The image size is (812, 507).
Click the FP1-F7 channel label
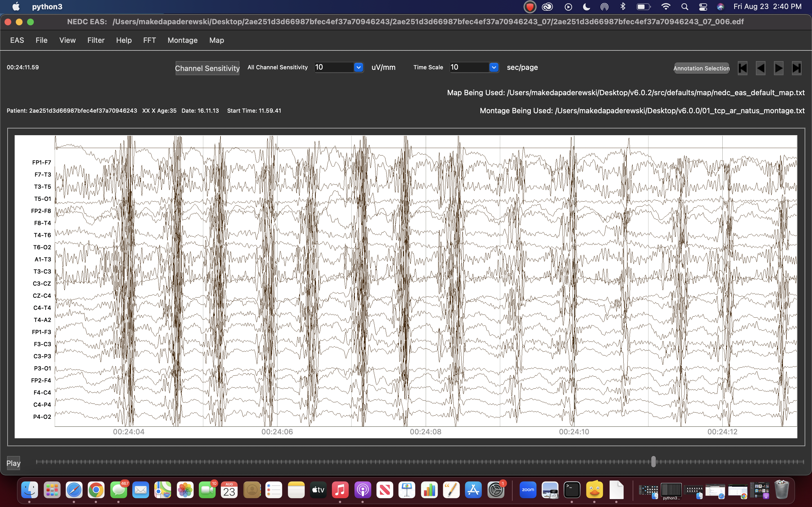click(x=42, y=163)
